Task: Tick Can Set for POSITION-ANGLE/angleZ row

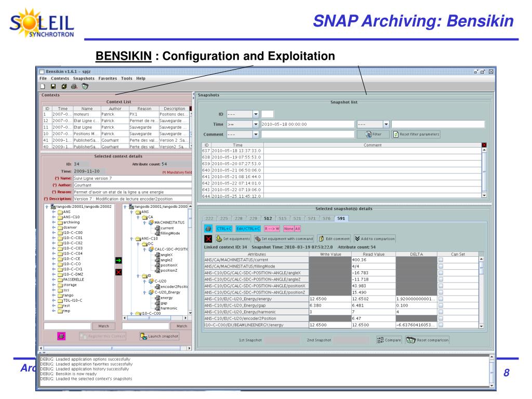Action: tap(441, 279)
